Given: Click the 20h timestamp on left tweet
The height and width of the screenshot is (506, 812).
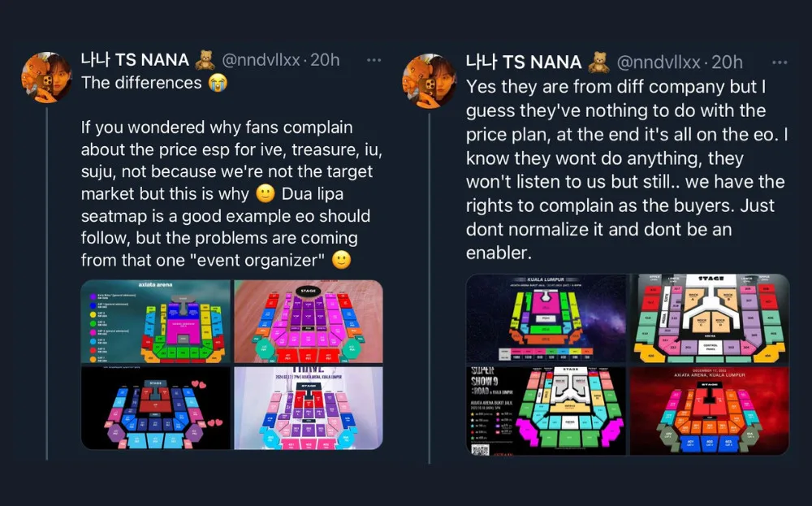Looking at the screenshot, I should pos(325,61).
